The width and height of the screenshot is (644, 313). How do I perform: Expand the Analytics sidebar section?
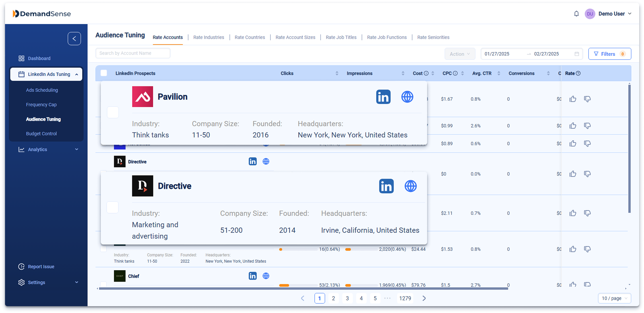point(48,150)
